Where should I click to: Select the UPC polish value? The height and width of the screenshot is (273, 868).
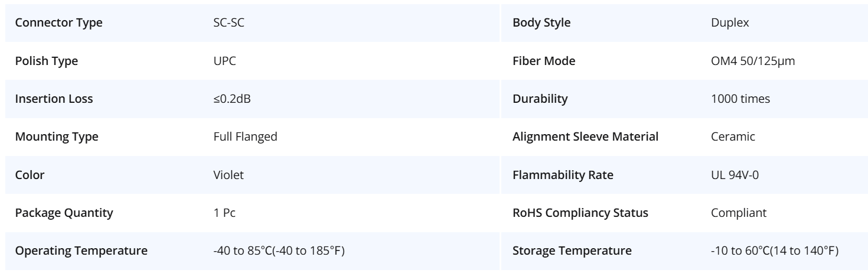point(225,61)
